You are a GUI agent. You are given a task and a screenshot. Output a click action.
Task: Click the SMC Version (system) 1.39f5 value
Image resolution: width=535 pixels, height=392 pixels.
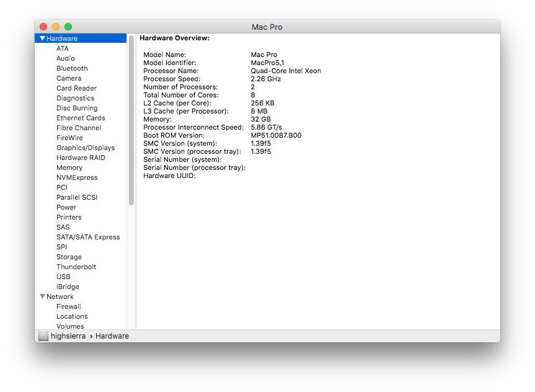click(260, 143)
